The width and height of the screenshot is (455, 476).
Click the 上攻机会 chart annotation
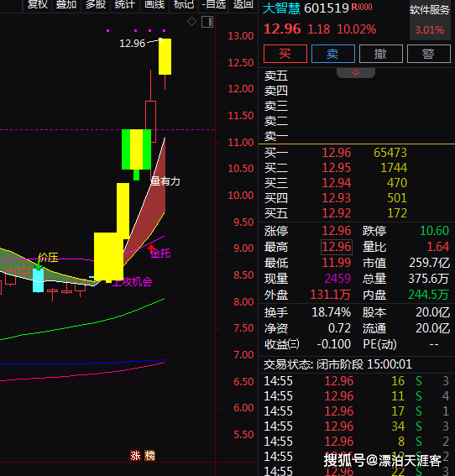[x=133, y=282]
